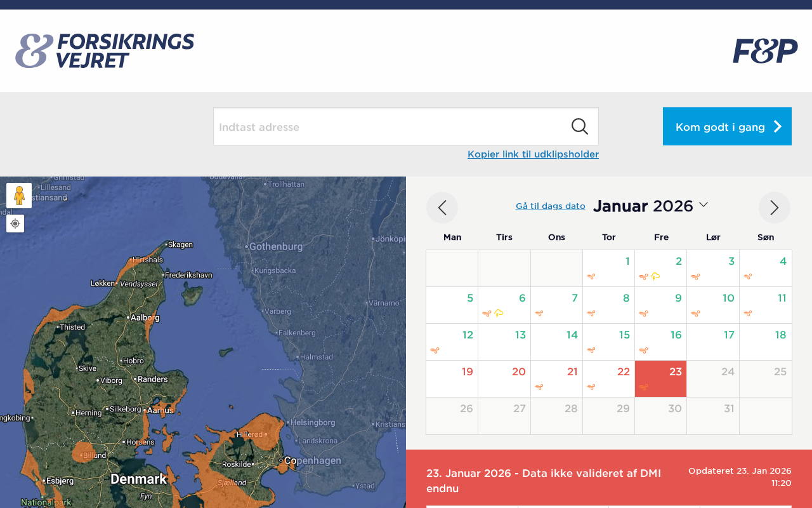812x508 pixels.
Task: Click the 'Kom godt i gang' button
Action: tap(727, 126)
